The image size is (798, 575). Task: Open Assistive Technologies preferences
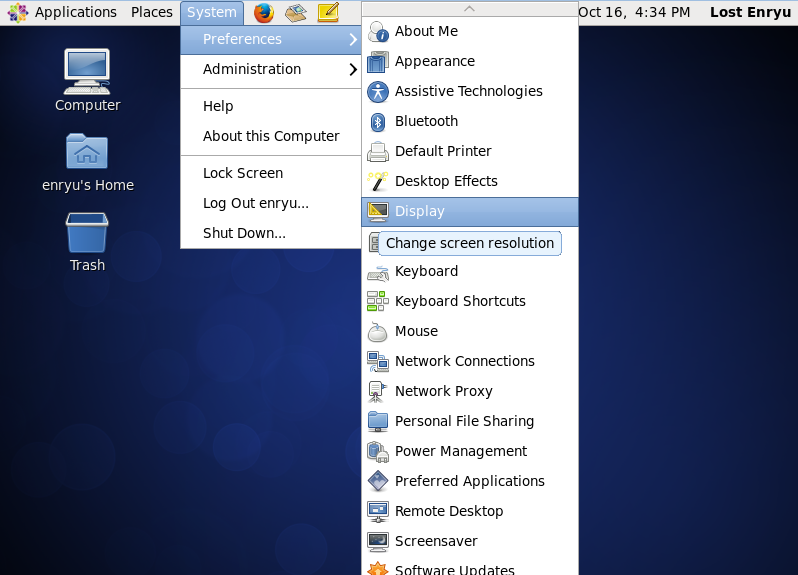pyautogui.click(x=470, y=91)
